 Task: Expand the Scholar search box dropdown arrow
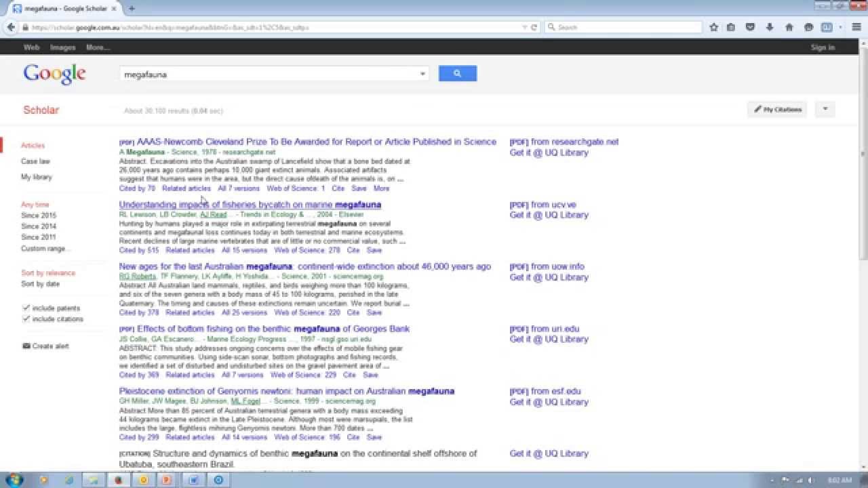tap(422, 74)
